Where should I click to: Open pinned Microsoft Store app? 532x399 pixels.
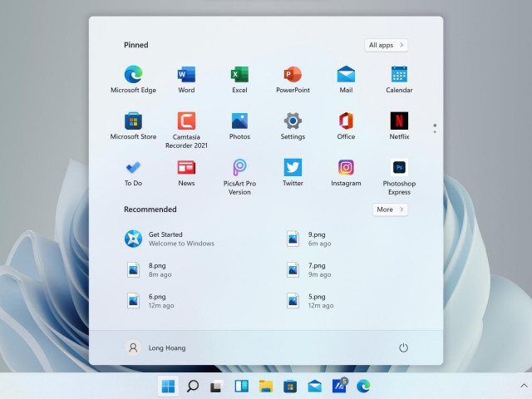(133, 126)
